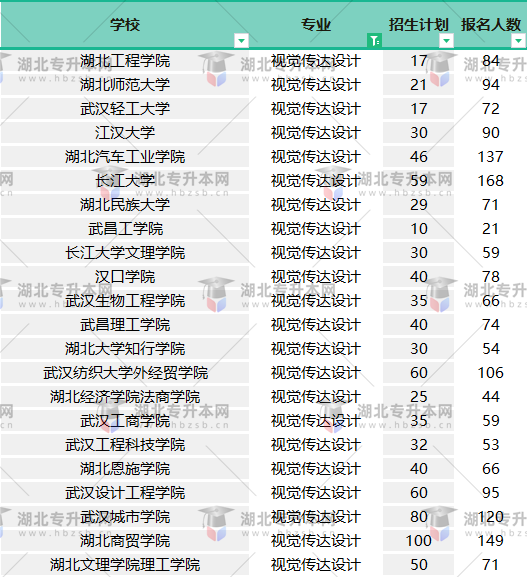Click the cell 武汉工商学院
Image resolution: width=527 pixels, height=577 pixels.
click(125, 421)
